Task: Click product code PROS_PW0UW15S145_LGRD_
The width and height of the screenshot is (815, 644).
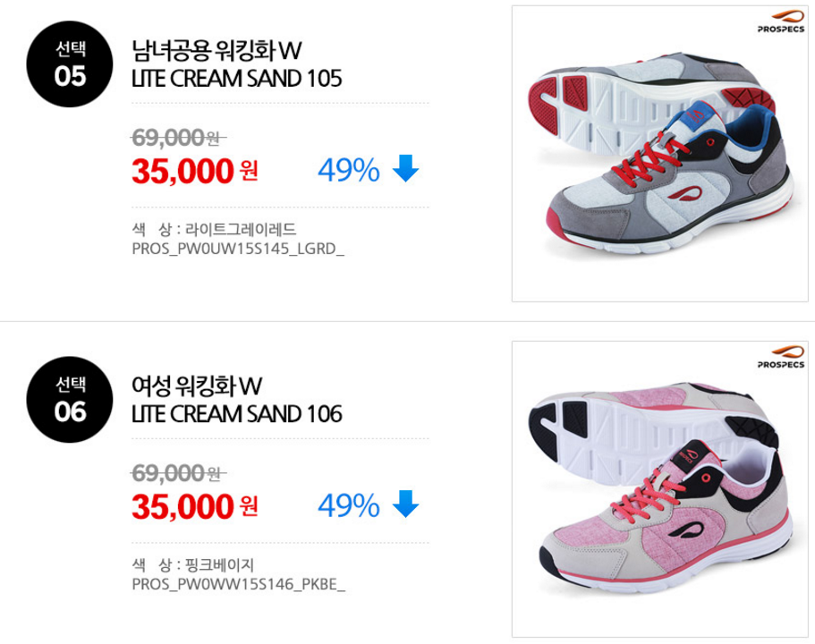Action: click(x=238, y=249)
